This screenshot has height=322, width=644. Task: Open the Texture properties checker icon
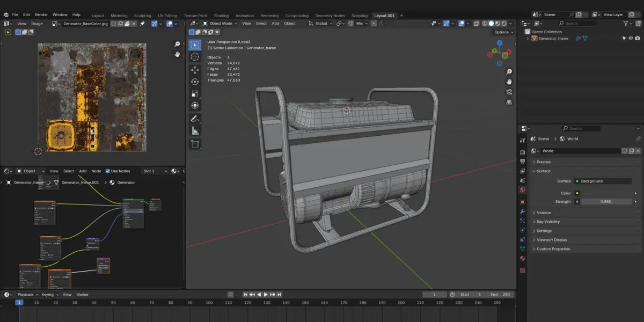pos(523,270)
